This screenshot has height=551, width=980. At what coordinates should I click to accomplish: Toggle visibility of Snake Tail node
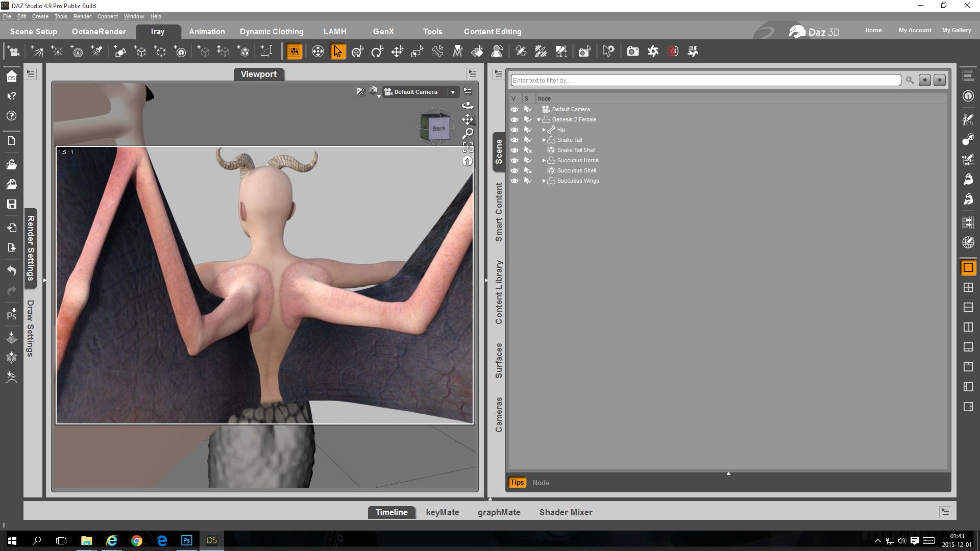(x=514, y=140)
